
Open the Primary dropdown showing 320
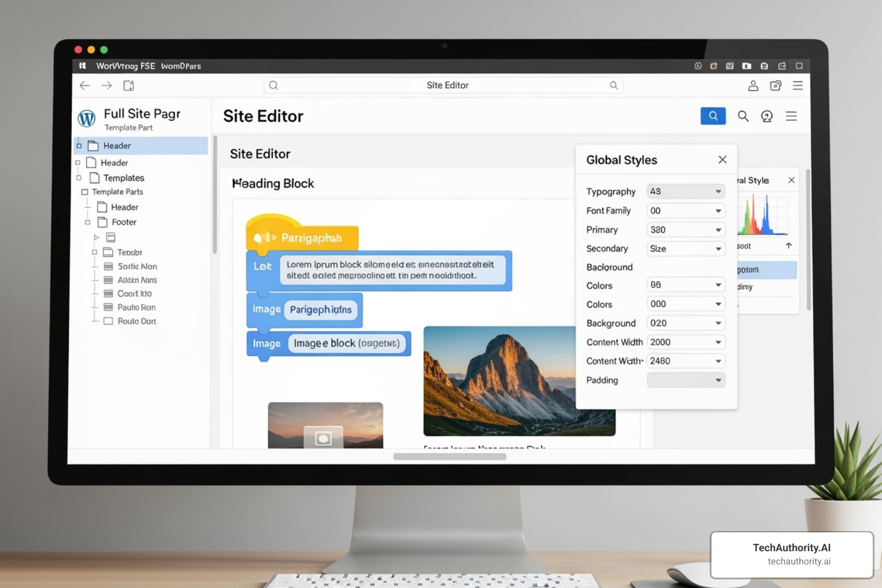click(x=686, y=230)
